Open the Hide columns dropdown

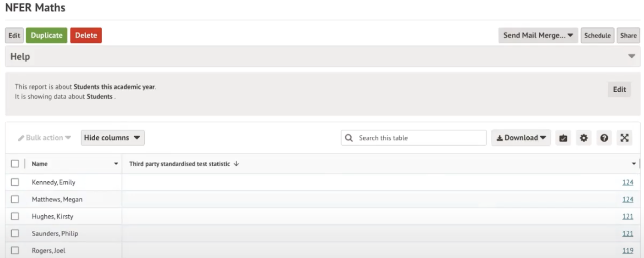tap(112, 138)
